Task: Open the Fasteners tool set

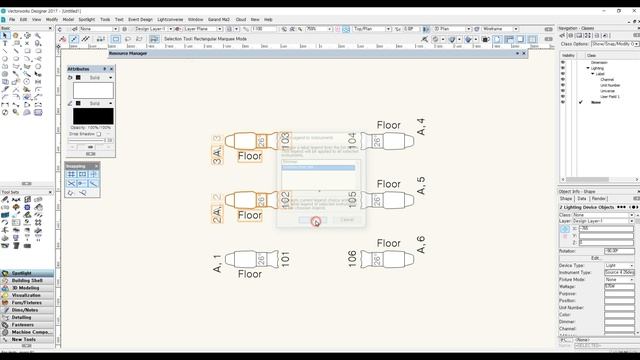Action: [x=27, y=325]
